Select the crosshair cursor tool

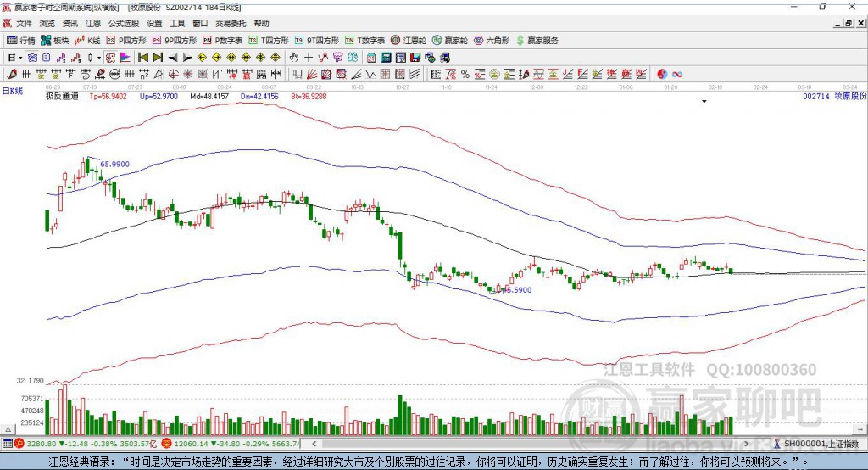[309, 58]
